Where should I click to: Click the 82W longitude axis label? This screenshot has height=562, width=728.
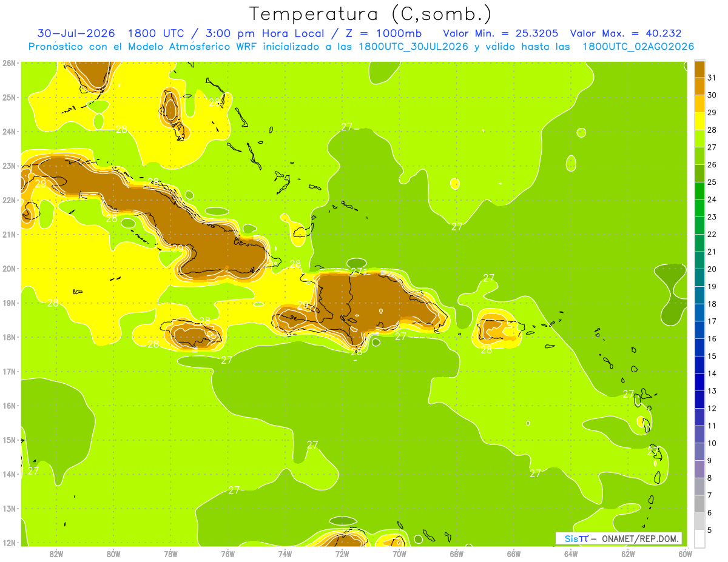(56, 554)
